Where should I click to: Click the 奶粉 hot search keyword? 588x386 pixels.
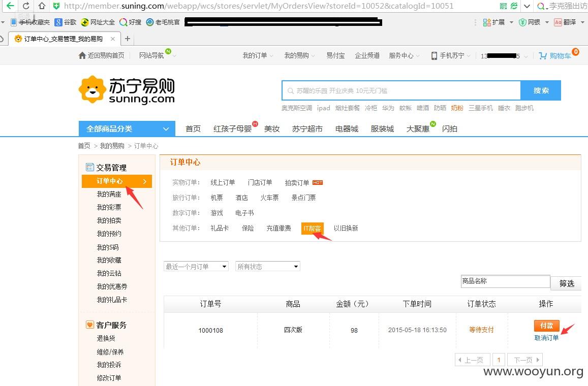click(457, 108)
